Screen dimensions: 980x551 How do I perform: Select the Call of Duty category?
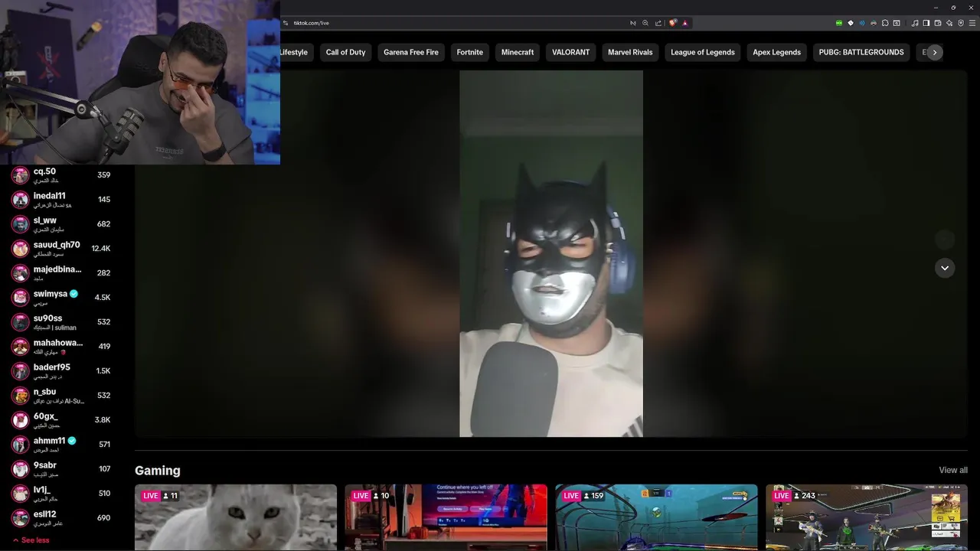[345, 52]
